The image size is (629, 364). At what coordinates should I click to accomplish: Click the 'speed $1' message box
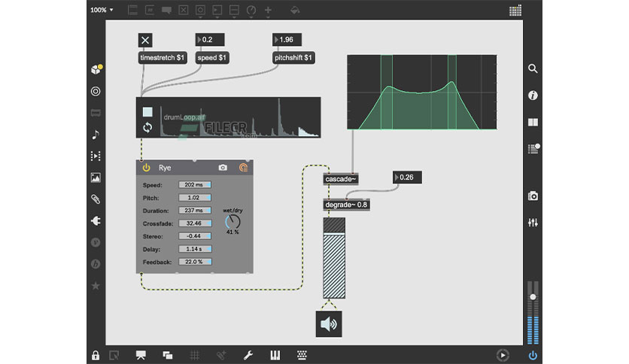coord(211,58)
